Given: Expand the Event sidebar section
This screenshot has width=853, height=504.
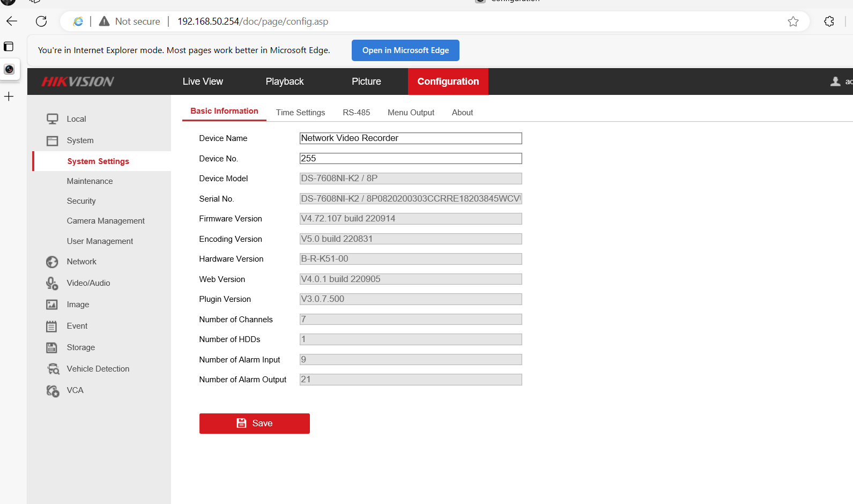Looking at the screenshot, I should click(77, 326).
